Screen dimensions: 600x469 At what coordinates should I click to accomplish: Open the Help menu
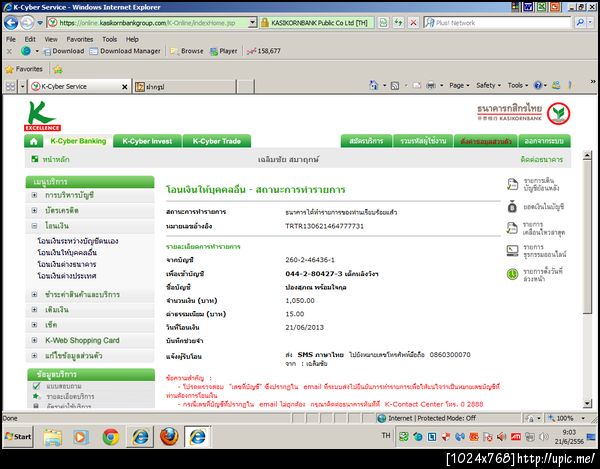click(x=132, y=39)
